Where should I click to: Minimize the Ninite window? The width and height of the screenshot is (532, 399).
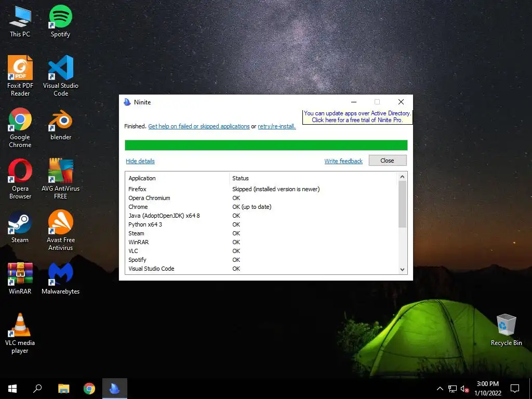coord(354,102)
